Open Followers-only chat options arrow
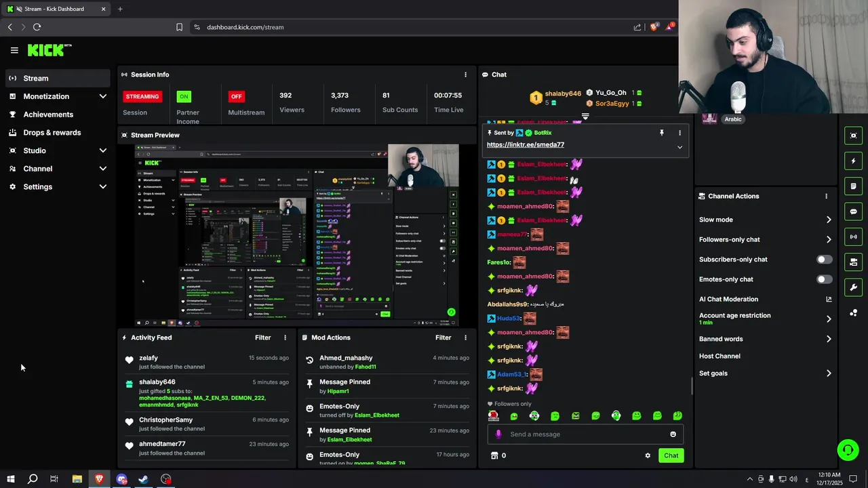 (x=829, y=239)
